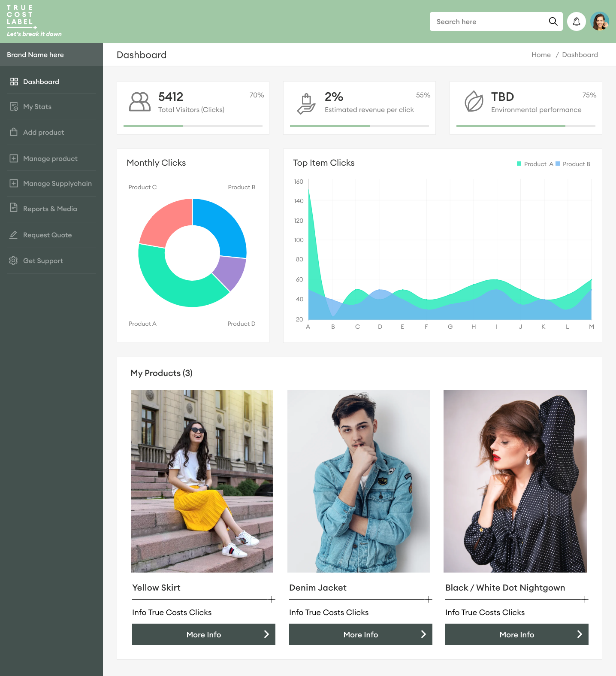Viewport: 616px width, 676px height.
Task: Open Nightgown product photo
Action: tap(515, 481)
